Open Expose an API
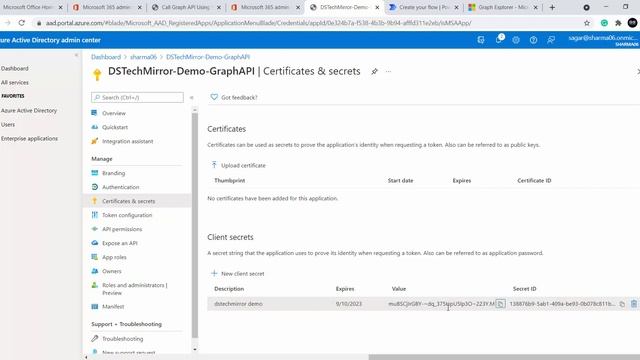The height and width of the screenshot is (360, 640). pos(119,243)
